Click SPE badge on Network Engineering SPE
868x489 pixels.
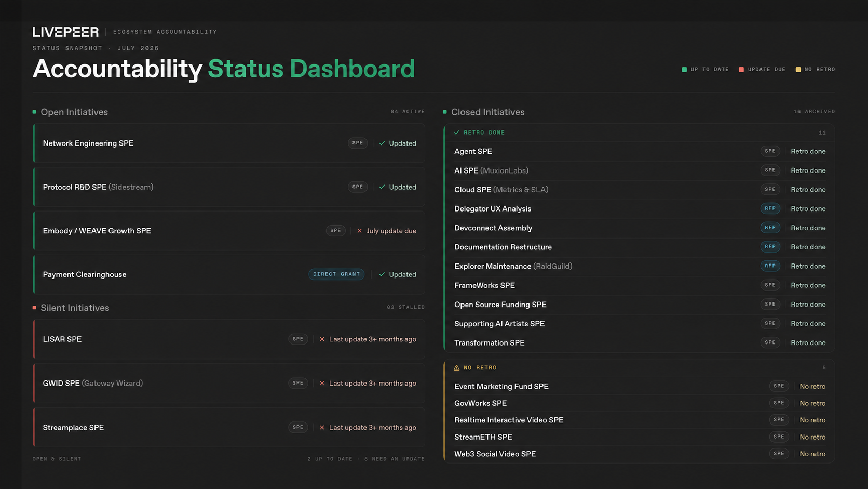point(358,143)
